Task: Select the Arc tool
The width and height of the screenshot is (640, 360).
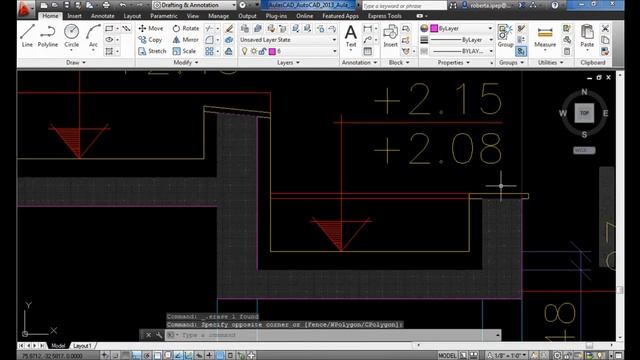Action: (x=93, y=36)
